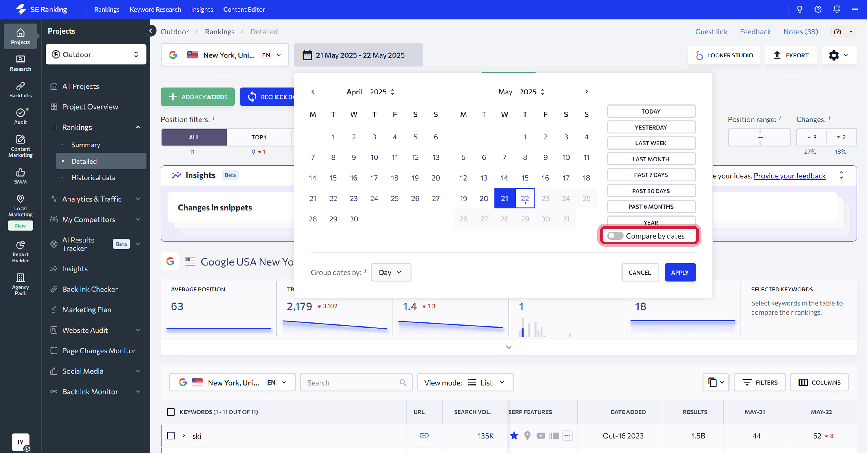Expand the summary charts chevron below the charts

click(509, 347)
